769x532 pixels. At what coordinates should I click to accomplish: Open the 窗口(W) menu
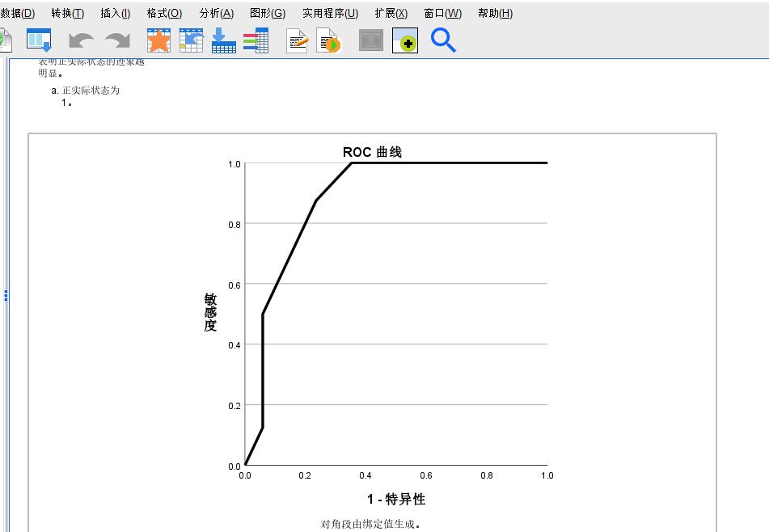[442, 13]
